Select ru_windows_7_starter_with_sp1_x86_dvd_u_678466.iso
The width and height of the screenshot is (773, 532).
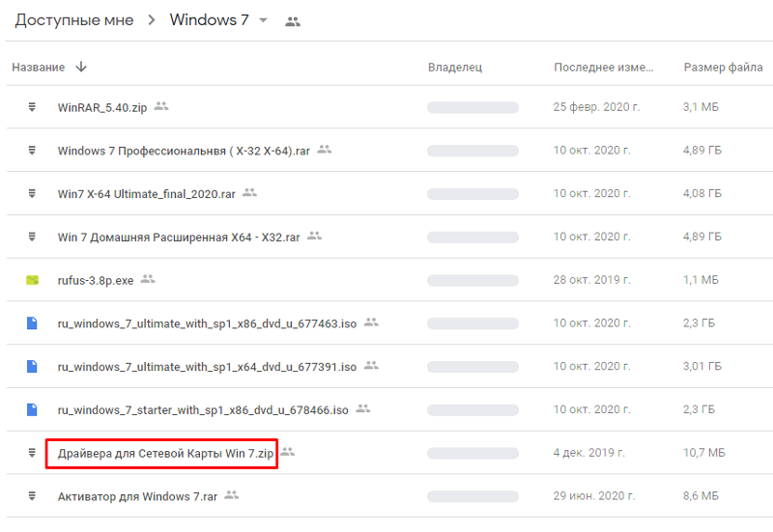pyautogui.click(x=203, y=410)
